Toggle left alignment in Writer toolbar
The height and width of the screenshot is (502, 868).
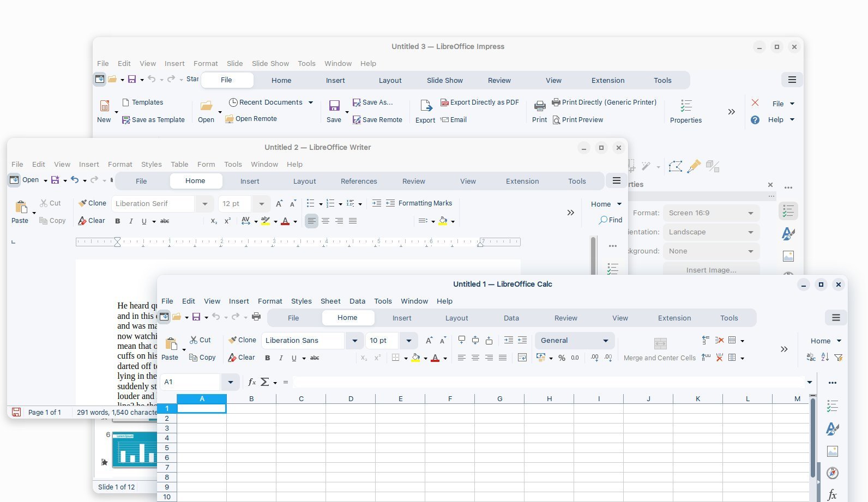tap(311, 221)
